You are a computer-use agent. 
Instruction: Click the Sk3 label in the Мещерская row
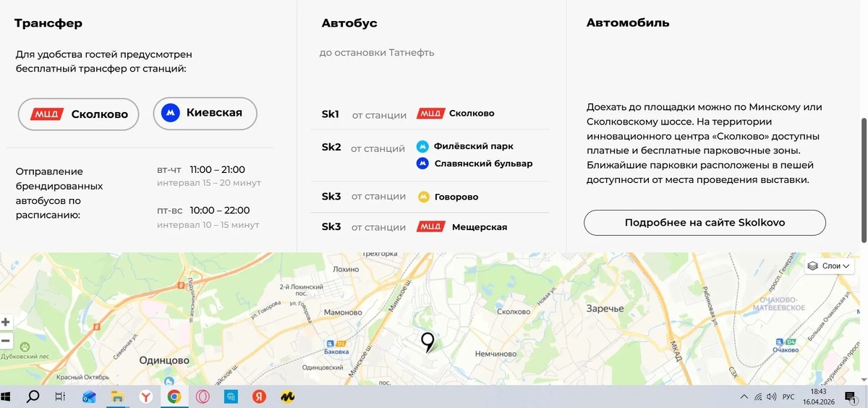tap(331, 226)
